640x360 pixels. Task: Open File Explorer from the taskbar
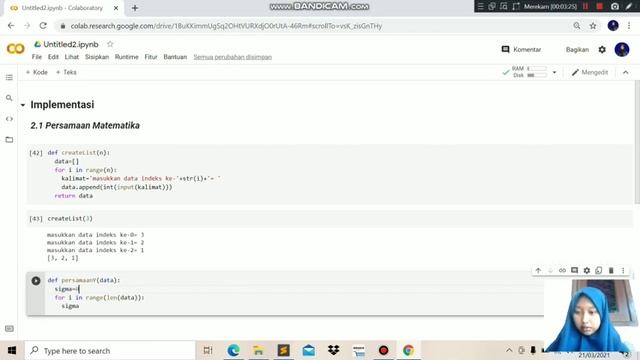click(258, 350)
